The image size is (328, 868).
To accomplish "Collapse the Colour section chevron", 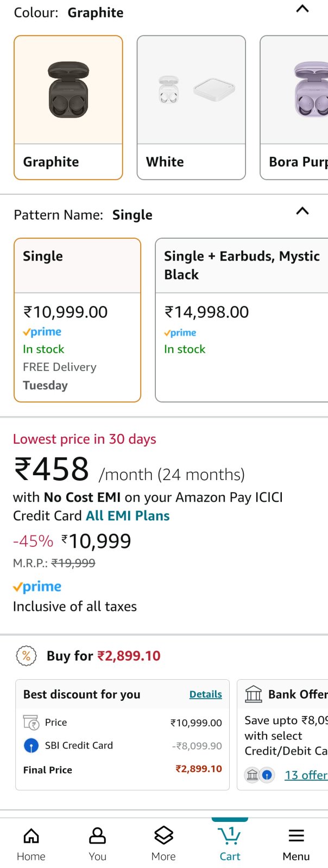I will click(x=302, y=9).
